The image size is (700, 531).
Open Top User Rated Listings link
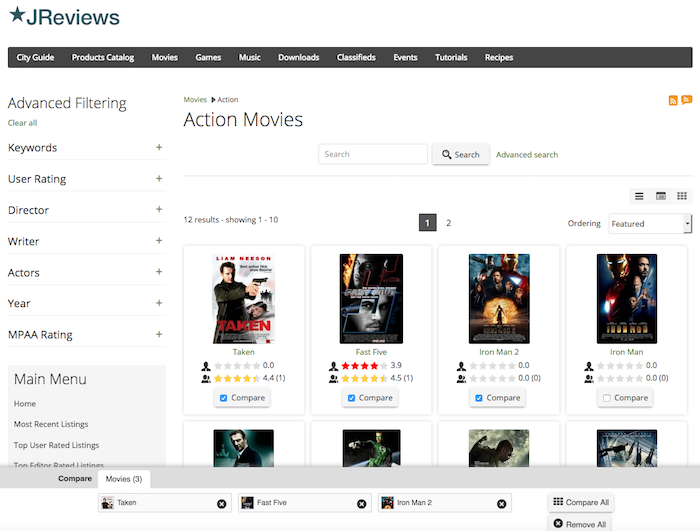tap(56, 445)
